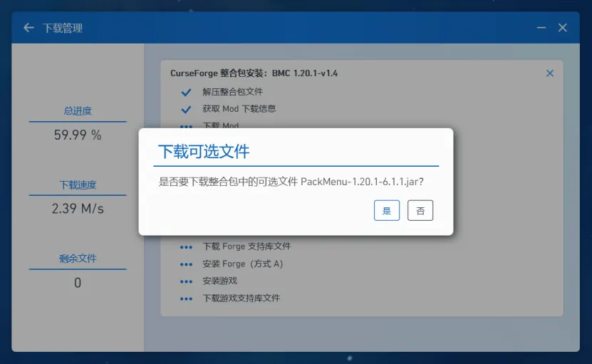
Task: Click the checkmark next to 获取 Mod 下载信息
Action: click(186, 110)
